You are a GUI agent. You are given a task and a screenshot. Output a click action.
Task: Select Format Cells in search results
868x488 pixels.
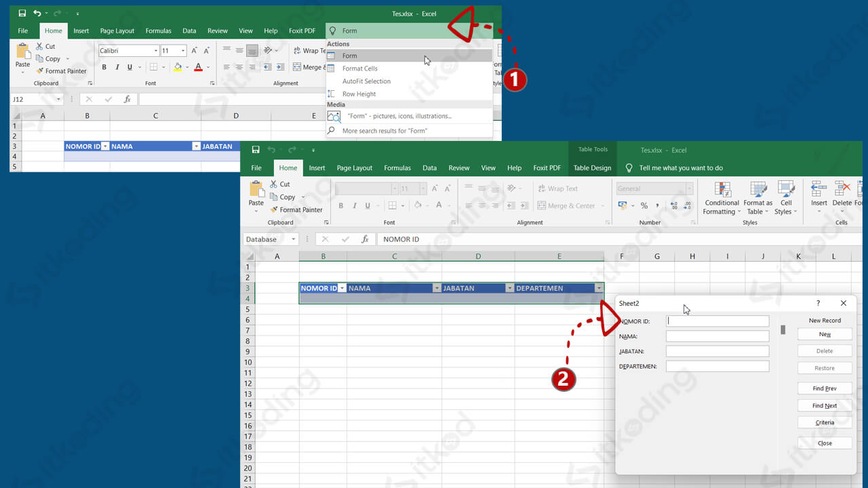tap(409, 68)
